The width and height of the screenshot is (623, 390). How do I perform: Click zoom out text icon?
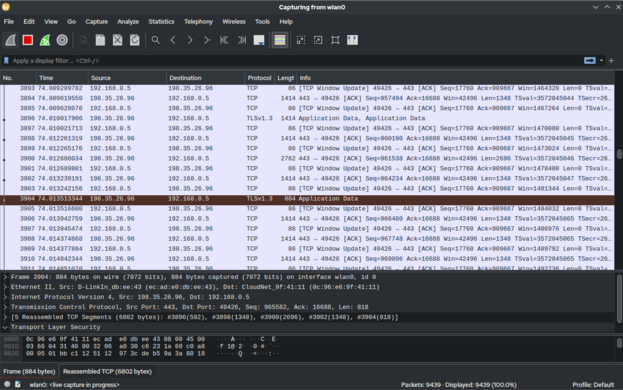coord(318,40)
